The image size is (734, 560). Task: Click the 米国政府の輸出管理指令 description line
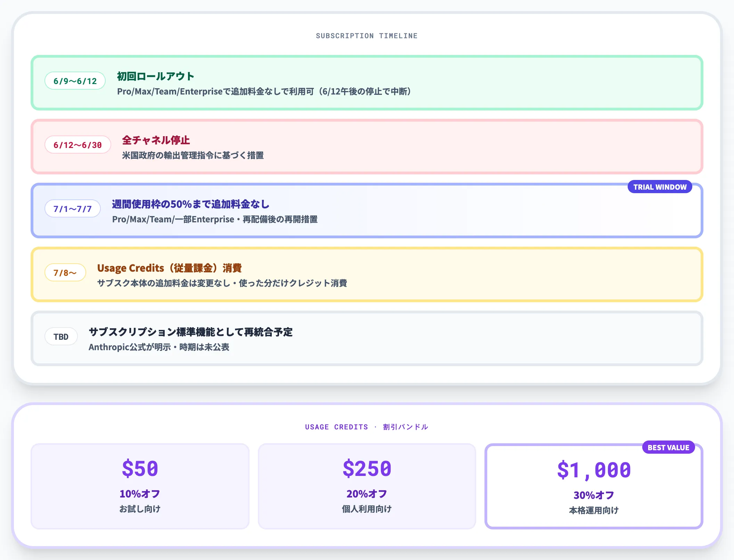click(193, 155)
